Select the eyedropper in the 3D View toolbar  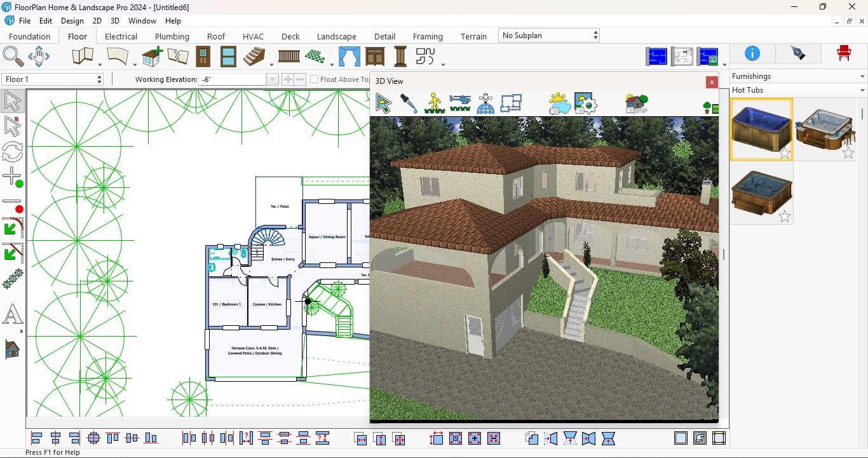409,103
